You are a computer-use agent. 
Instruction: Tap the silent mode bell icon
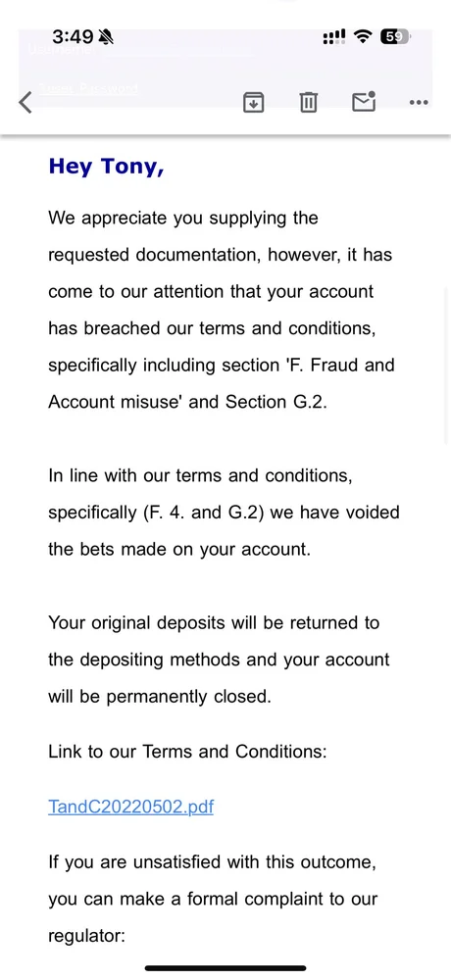pyautogui.click(x=106, y=37)
